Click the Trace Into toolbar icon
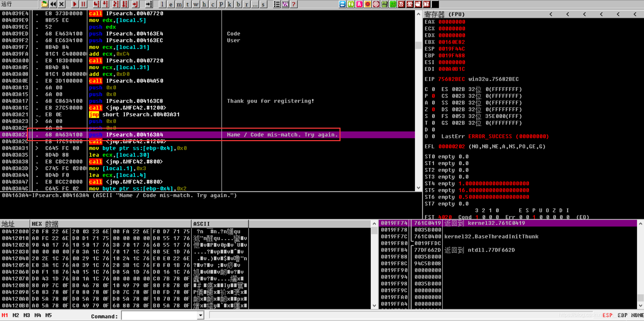The width and height of the screenshot is (644, 321). point(116,4)
